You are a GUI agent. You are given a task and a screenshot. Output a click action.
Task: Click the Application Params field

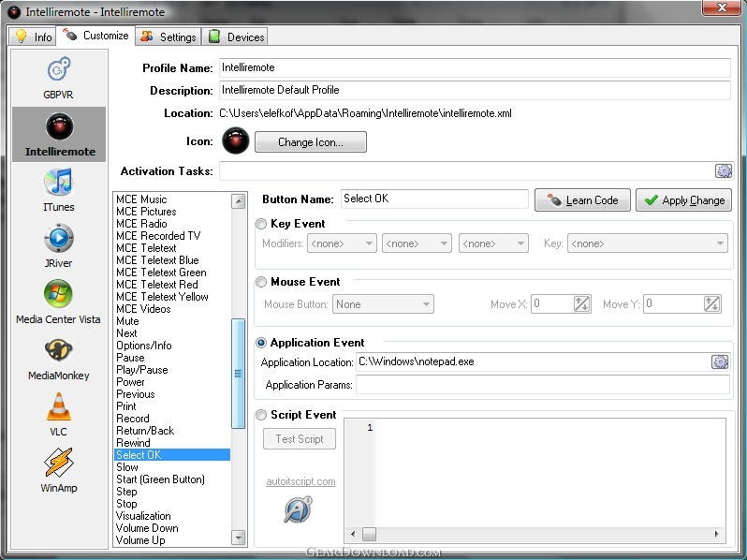[x=543, y=385]
